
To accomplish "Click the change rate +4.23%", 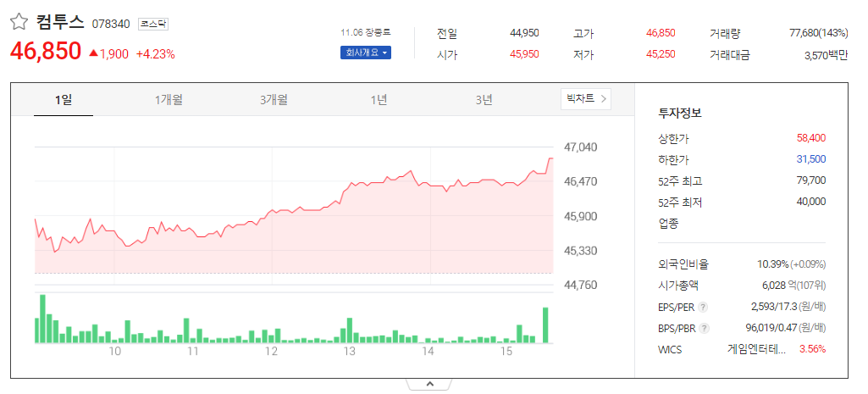I will pyautogui.click(x=156, y=54).
